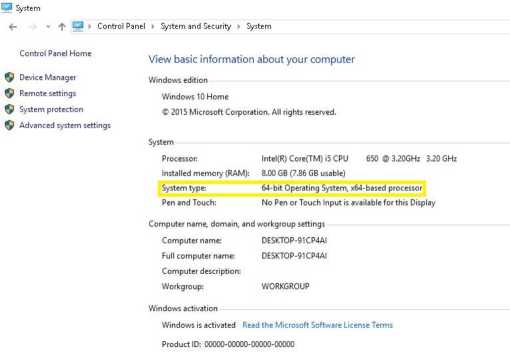Click the Computer name value DESKTOP-91CP4AI
This screenshot has width=510, height=364.
pyautogui.click(x=294, y=240)
